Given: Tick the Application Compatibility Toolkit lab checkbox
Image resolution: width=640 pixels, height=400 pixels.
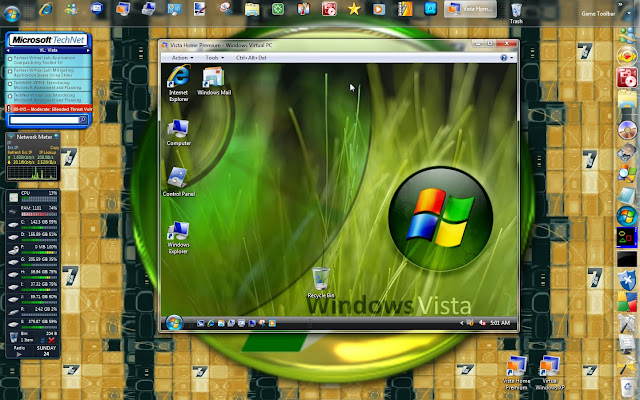Looking at the screenshot, I should (x=10, y=59).
